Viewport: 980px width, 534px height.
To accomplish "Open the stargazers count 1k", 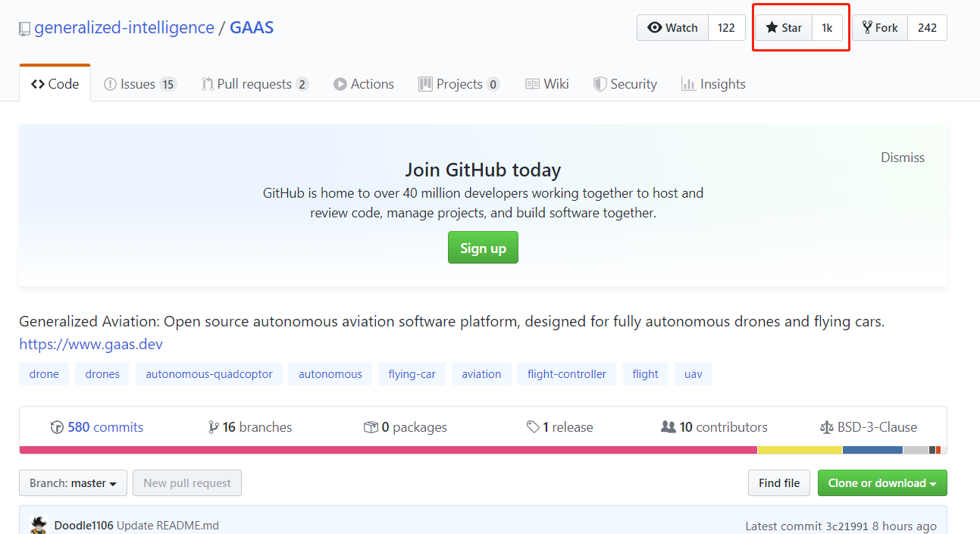I will [x=827, y=28].
